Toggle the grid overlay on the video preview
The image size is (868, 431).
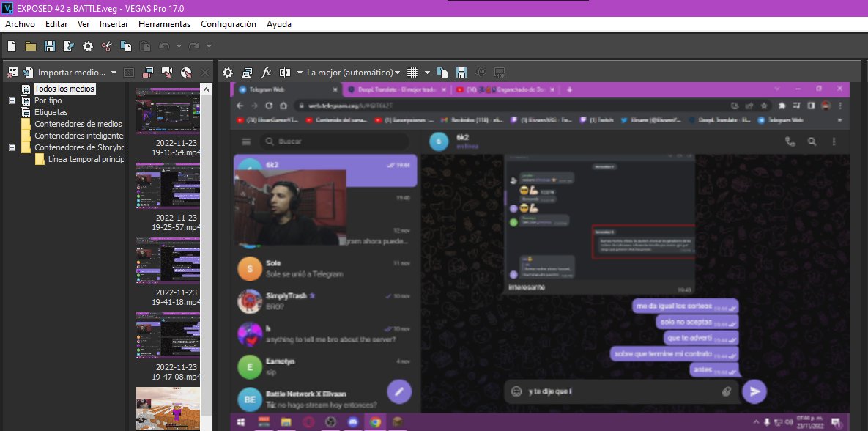(412, 72)
